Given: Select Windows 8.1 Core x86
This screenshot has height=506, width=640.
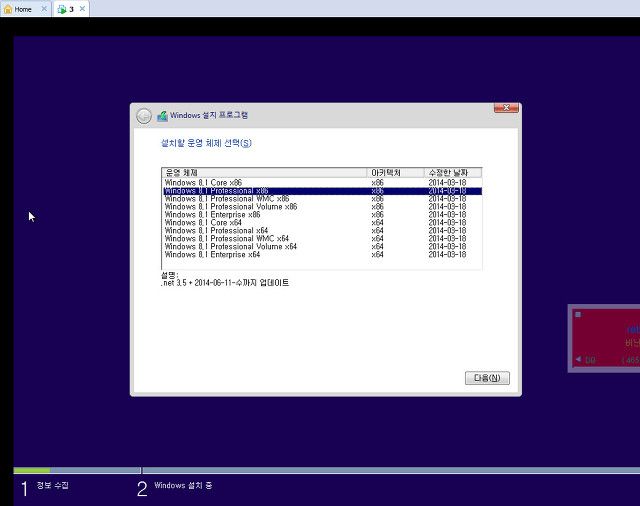Looking at the screenshot, I should (322, 183).
